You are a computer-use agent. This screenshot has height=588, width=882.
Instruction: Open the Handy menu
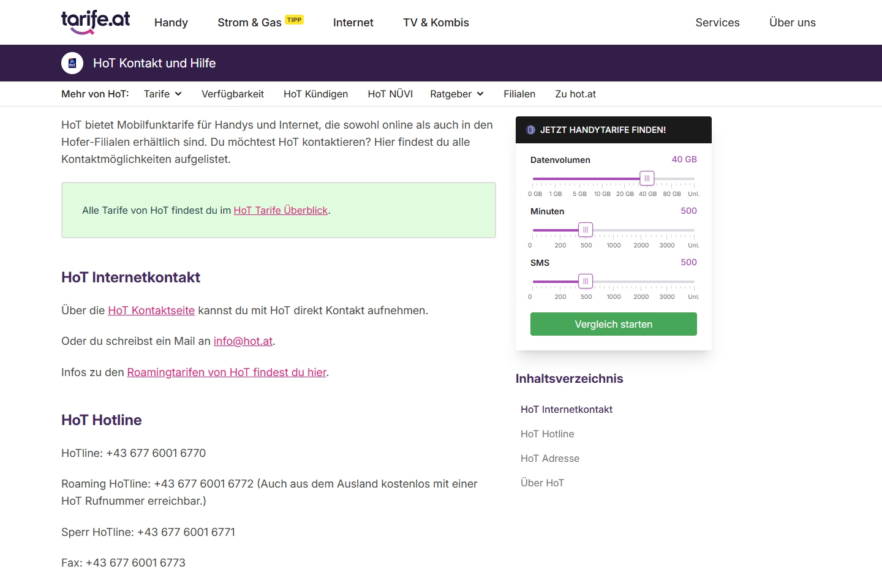171,23
